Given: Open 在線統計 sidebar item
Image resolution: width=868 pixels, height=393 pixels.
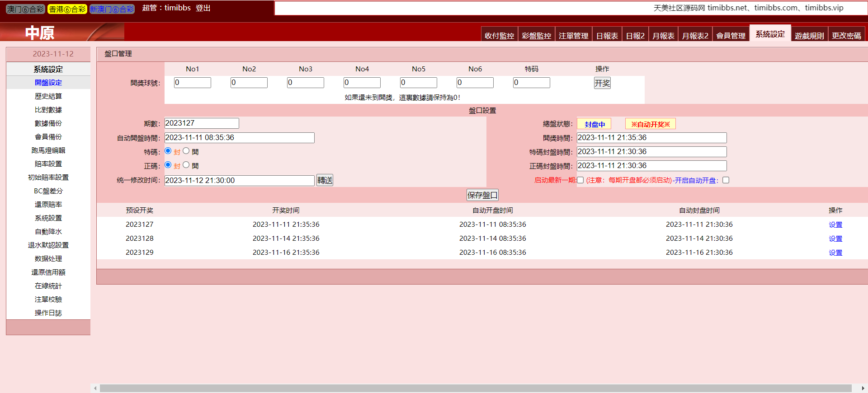Looking at the screenshot, I should 48,286.
